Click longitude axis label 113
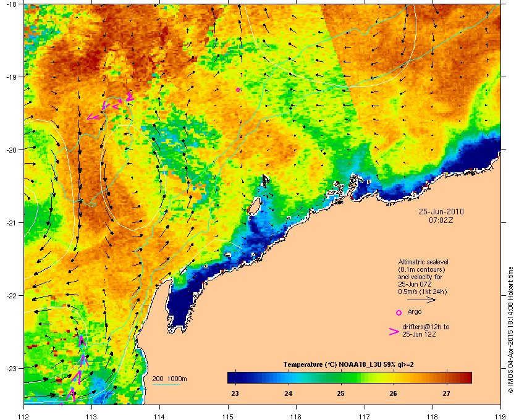Screen dimensions: 519x420 point(91,416)
